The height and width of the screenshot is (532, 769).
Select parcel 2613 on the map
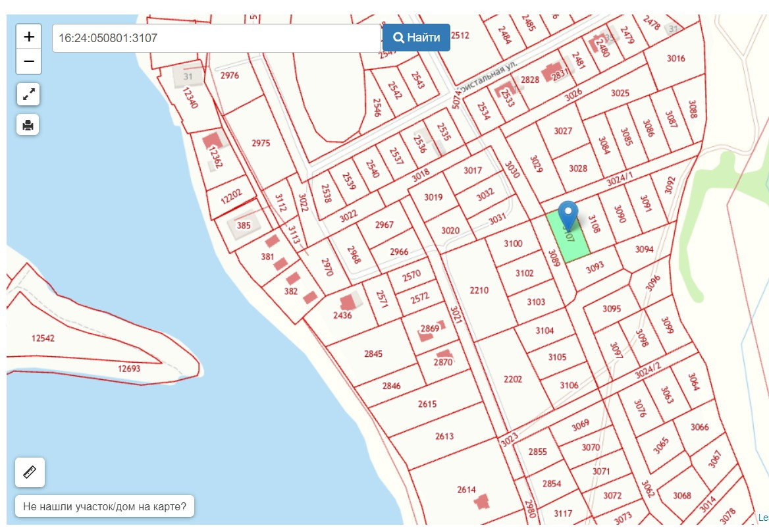tap(444, 436)
